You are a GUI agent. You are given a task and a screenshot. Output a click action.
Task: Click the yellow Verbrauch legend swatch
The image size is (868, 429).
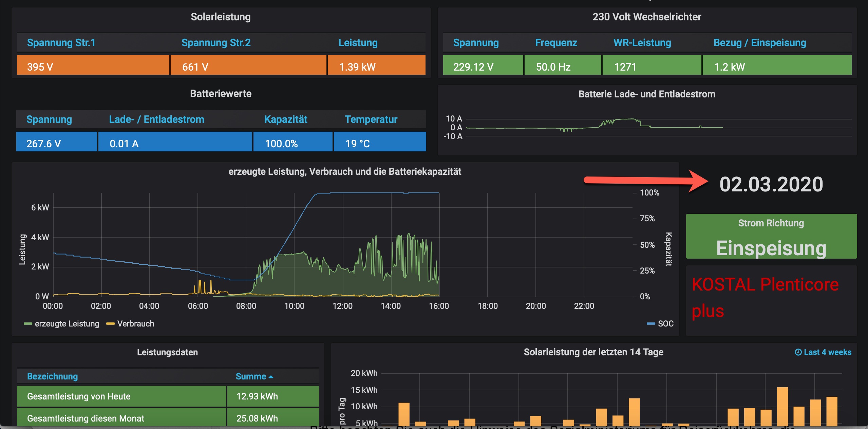coord(110,324)
